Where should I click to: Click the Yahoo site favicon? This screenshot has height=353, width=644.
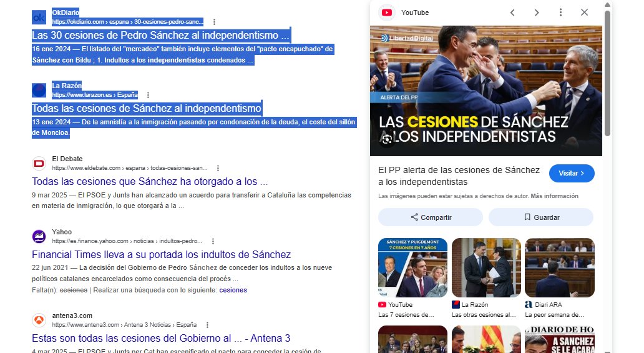[39, 237]
